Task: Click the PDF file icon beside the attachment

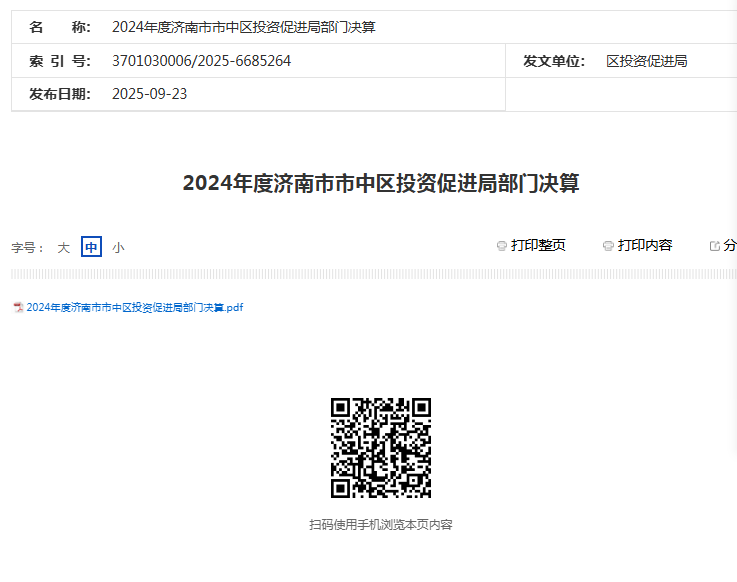Action: (x=18, y=307)
